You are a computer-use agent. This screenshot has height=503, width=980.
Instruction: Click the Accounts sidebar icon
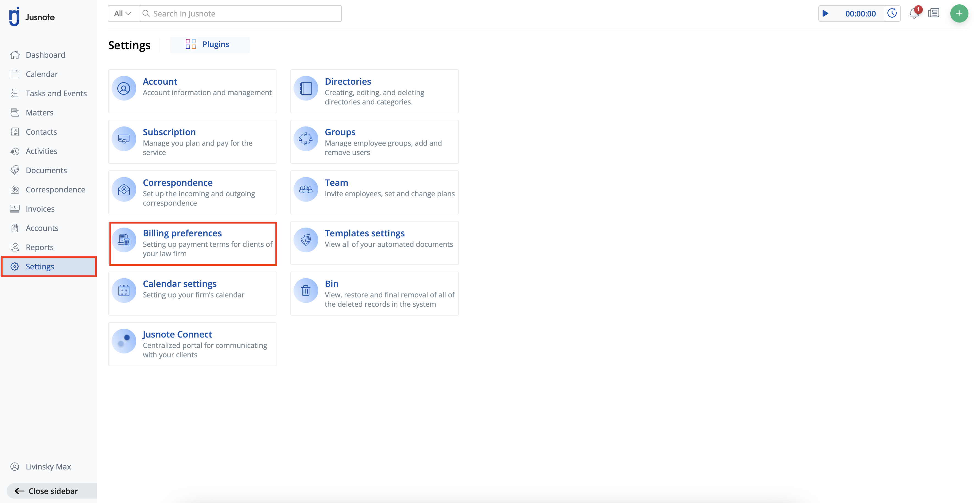(15, 228)
